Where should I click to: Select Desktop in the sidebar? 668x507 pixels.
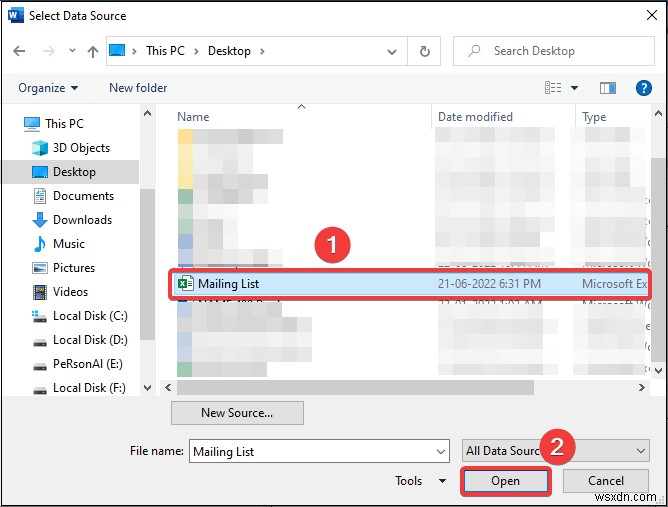pos(71,172)
